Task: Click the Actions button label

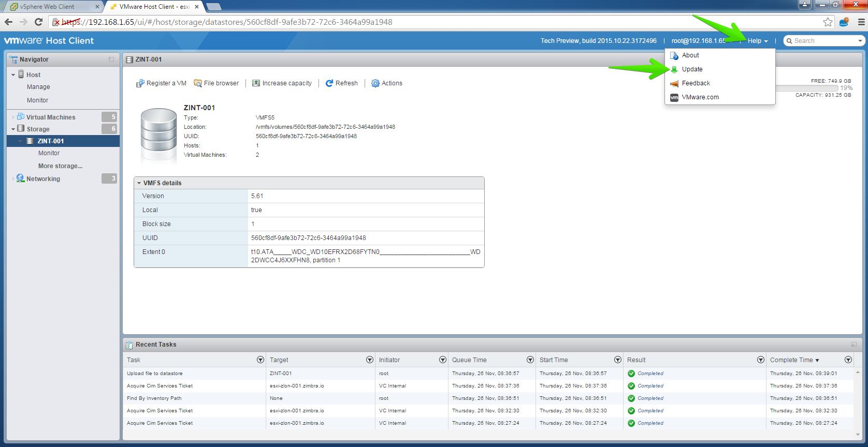Action: [x=392, y=83]
